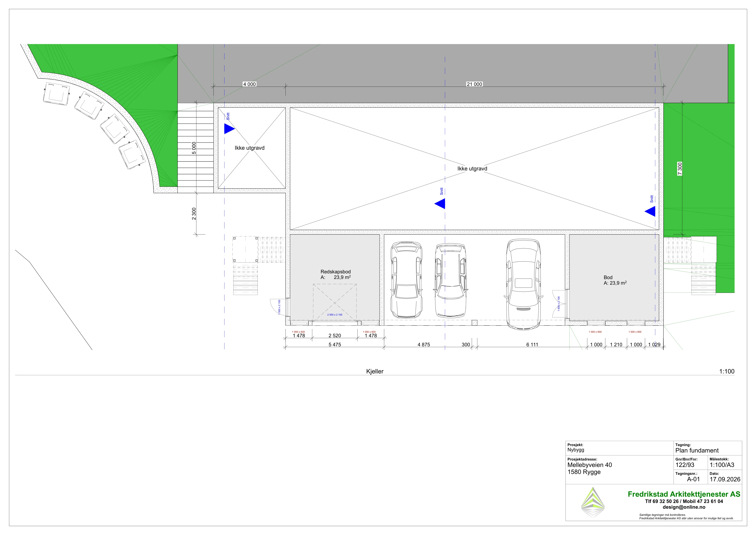The width and height of the screenshot is (756, 535).
Task: Click the large central Ikke utgravd label
Action: (x=472, y=169)
